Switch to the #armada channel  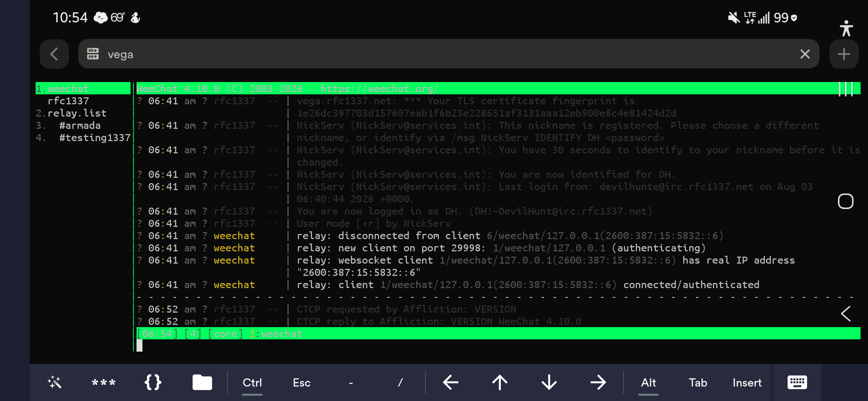point(80,125)
